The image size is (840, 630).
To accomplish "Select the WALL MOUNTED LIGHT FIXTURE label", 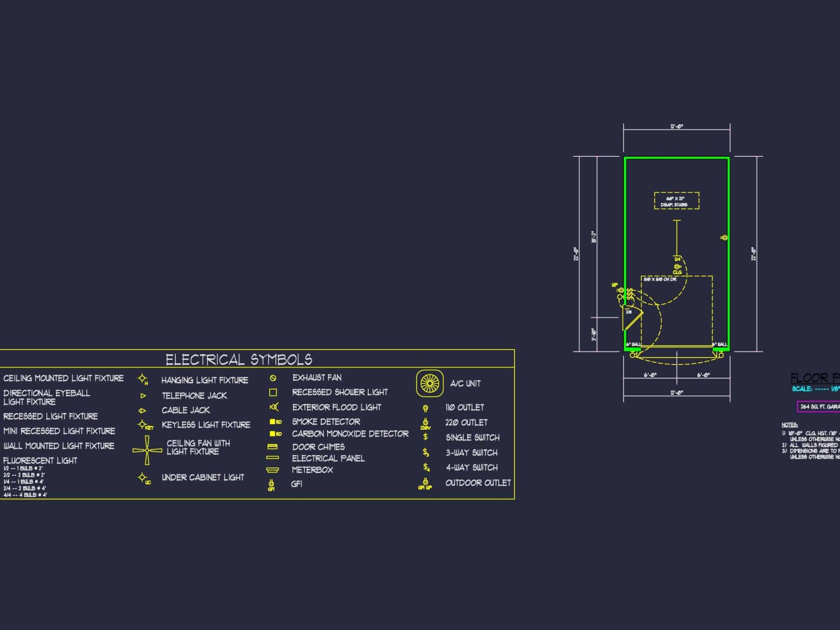I will (x=59, y=446).
